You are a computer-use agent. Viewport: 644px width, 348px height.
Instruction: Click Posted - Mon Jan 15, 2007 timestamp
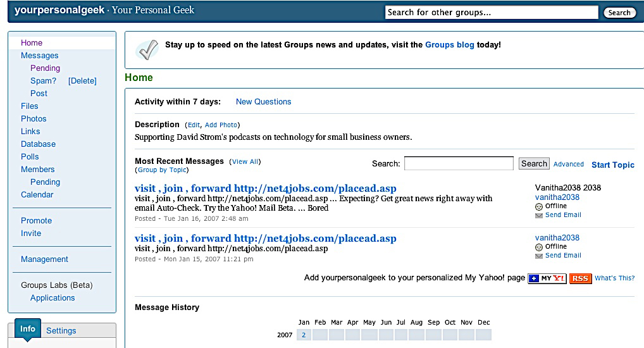coord(194,259)
